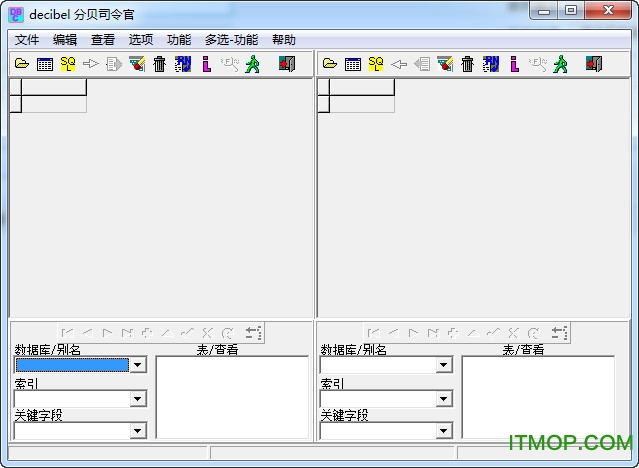Click the green running man icon in left toolbar
The height and width of the screenshot is (468, 639).
tap(252, 64)
